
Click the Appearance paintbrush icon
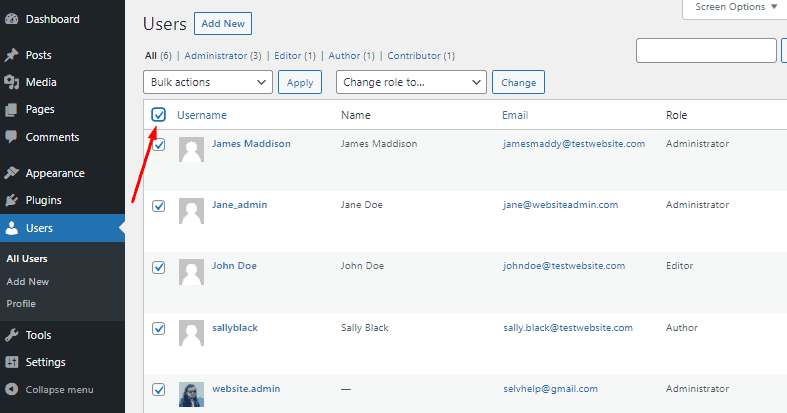(x=11, y=173)
